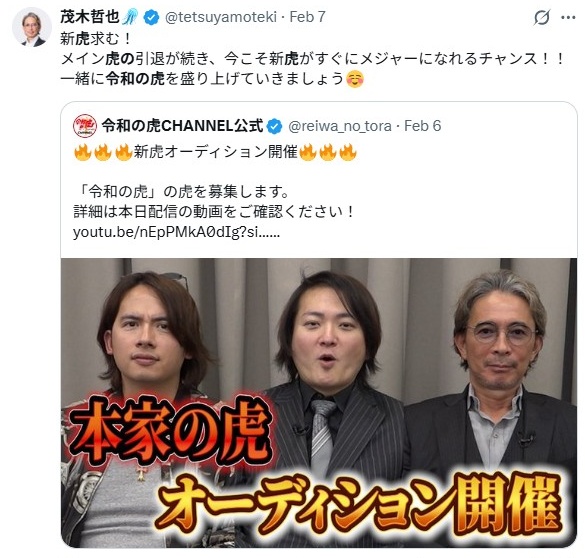Click the 新虎オーディション開催 headline in quoted tweet
The height and width of the screenshot is (558, 585).
215,153
